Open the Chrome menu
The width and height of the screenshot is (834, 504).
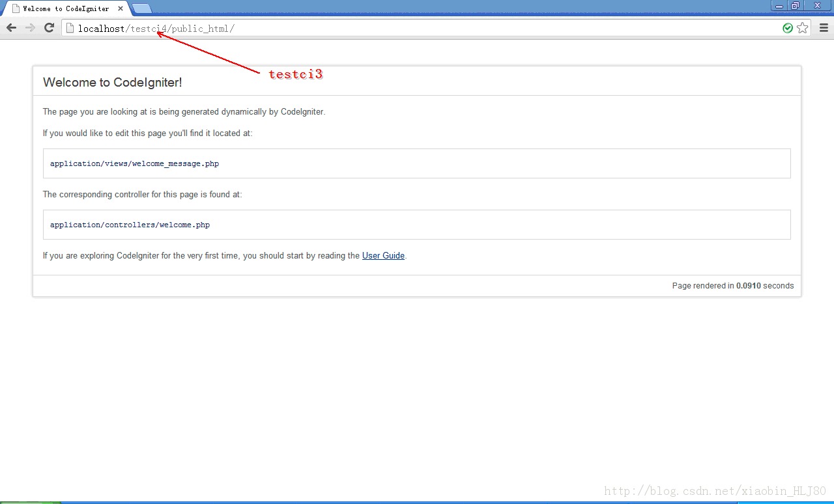click(x=824, y=28)
